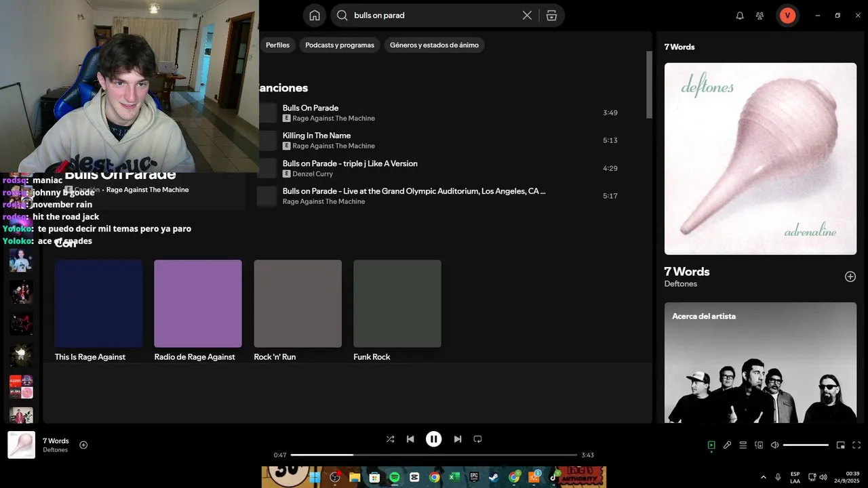Image resolution: width=868 pixels, height=488 pixels.
Task: Skip to the previous track
Action: (x=410, y=439)
